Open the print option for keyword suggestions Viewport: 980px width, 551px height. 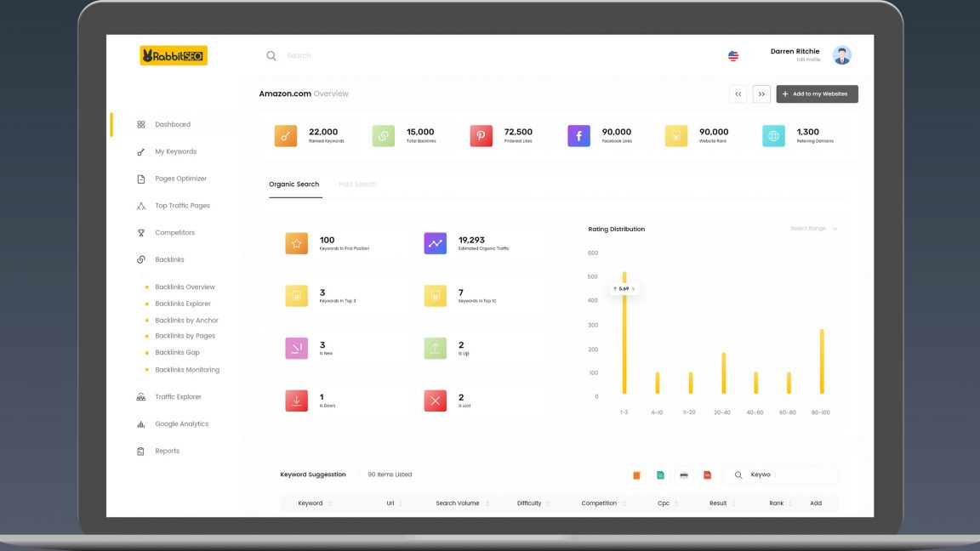[x=686, y=474]
